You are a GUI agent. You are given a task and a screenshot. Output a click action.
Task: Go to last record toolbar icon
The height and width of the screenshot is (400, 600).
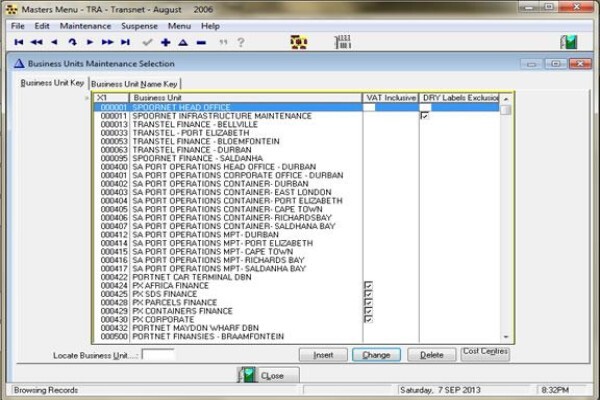tap(126, 42)
